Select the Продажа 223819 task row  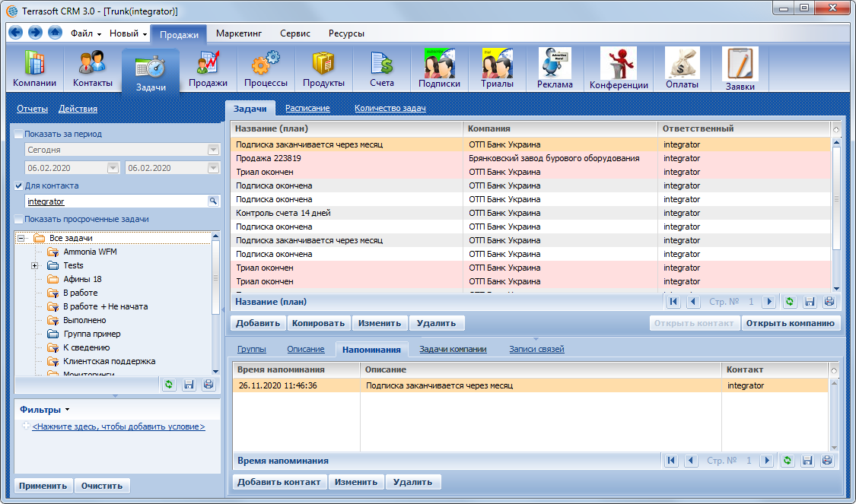click(530, 158)
